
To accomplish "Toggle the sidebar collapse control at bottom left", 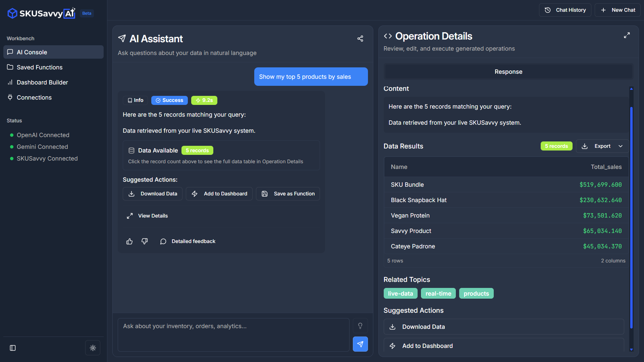I will tap(13, 348).
